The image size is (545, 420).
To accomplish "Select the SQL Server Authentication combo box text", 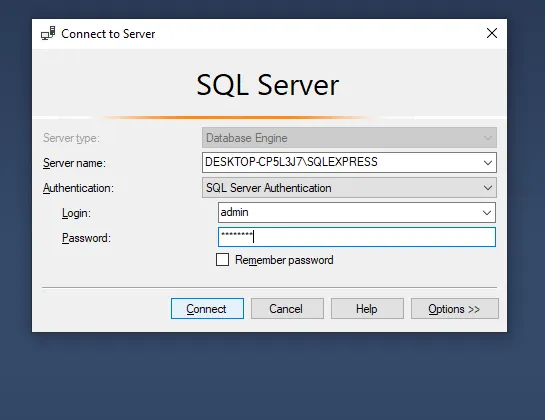I will (x=269, y=188).
